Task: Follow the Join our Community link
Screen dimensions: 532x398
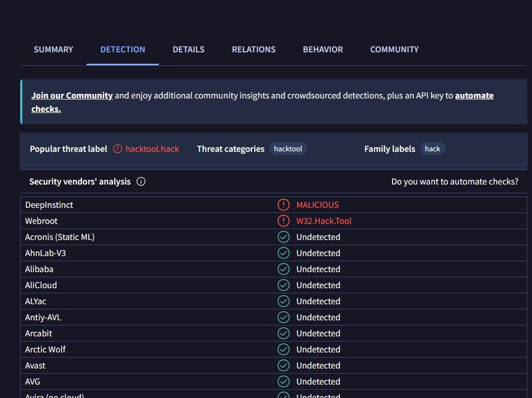Action: pyautogui.click(x=72, y=95)
